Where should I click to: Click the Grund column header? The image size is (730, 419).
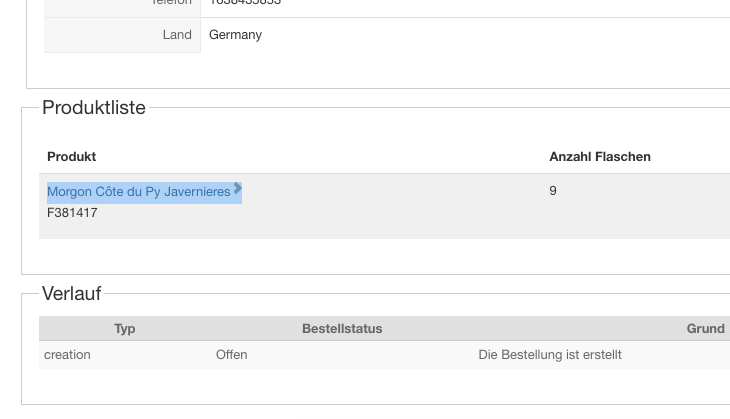tap(705, 328)
